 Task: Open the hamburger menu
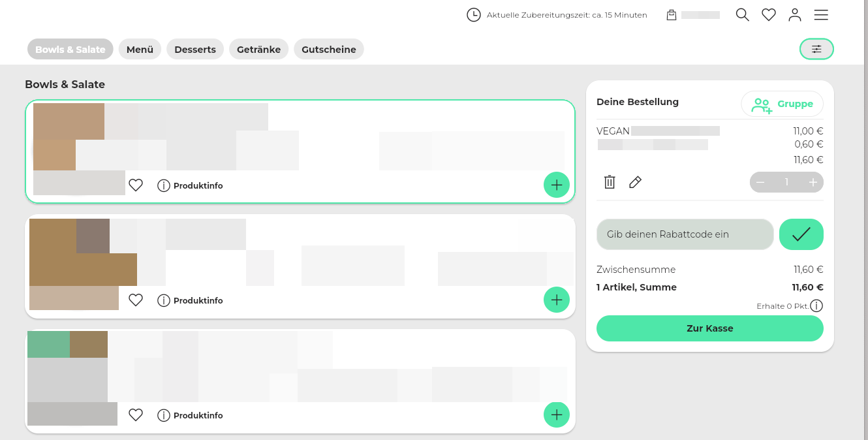(x=821, y=15)
